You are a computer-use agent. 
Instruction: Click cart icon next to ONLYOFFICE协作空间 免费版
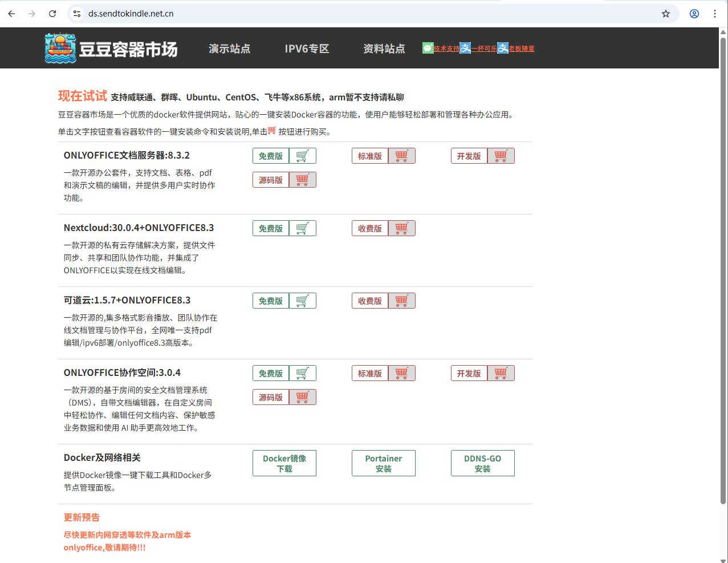[303, 373]
